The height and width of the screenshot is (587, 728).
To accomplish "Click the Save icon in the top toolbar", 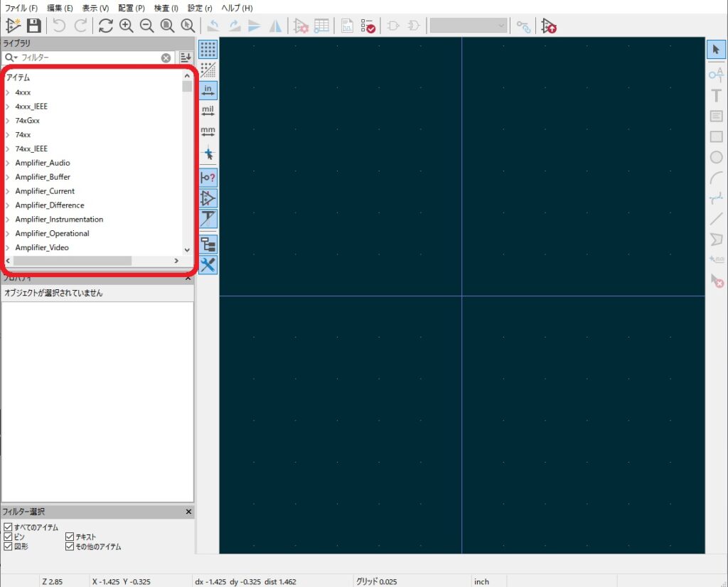I will click(x=33, y=26).
